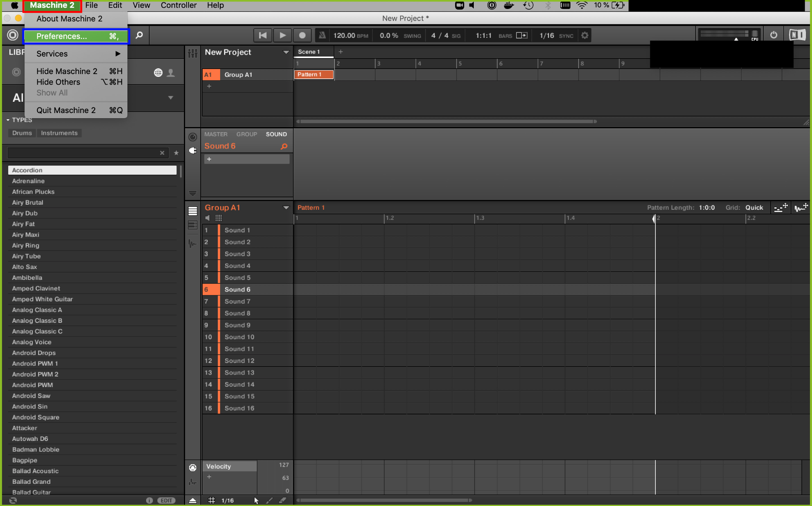Start playback with the Play button
This screenshot has width=812, height=506.
tap(282, 35)
